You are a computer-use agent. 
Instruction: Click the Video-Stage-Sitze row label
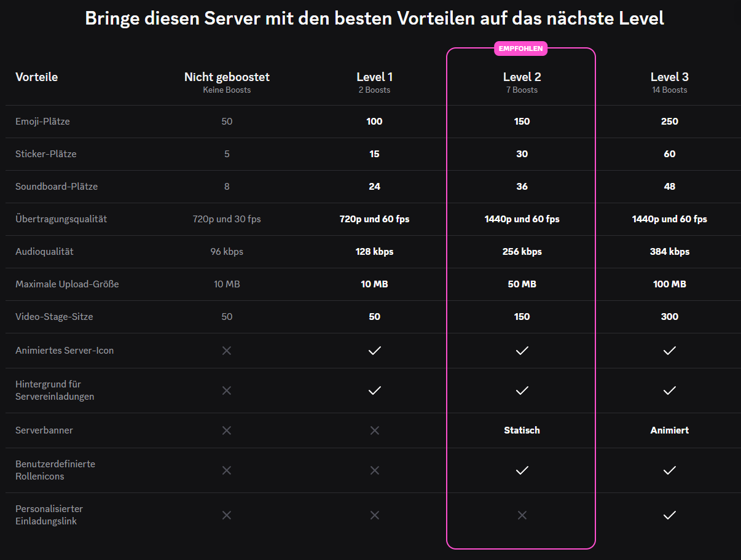click(x=54, y=317)
